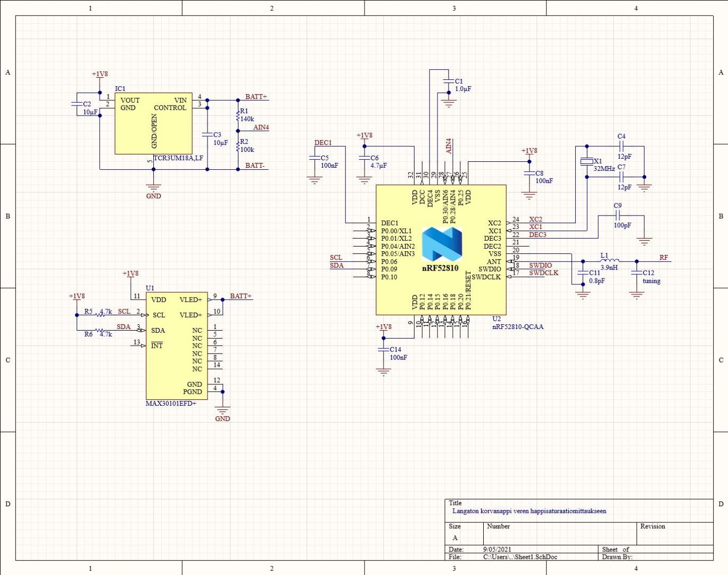Click the Nordic logo on the nRF52810 chip

[x=442, y=244]
